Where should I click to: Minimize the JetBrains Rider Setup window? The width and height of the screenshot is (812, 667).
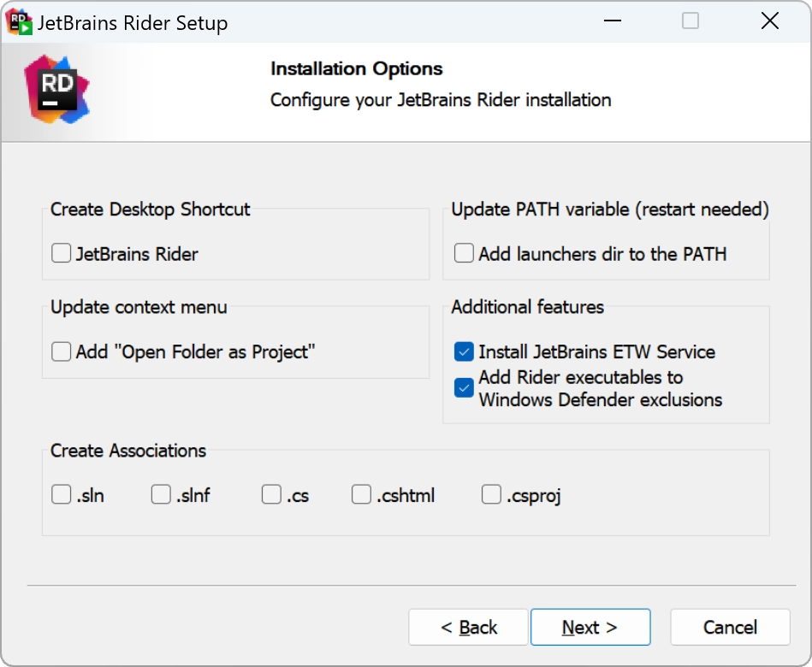pos(612,21)
